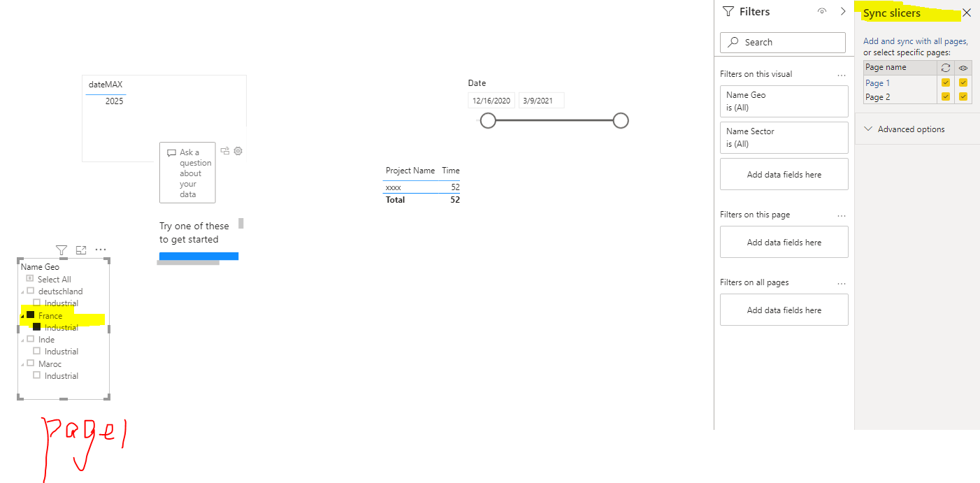Check the Select All checkbox in slicer
980x483 pixels.
pos(30,278)
